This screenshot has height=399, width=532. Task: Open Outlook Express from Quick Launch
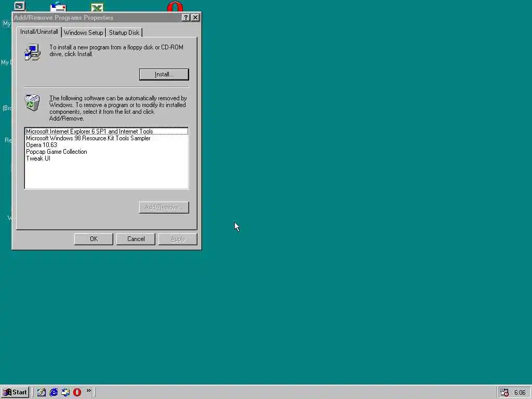tap(65, 392)
